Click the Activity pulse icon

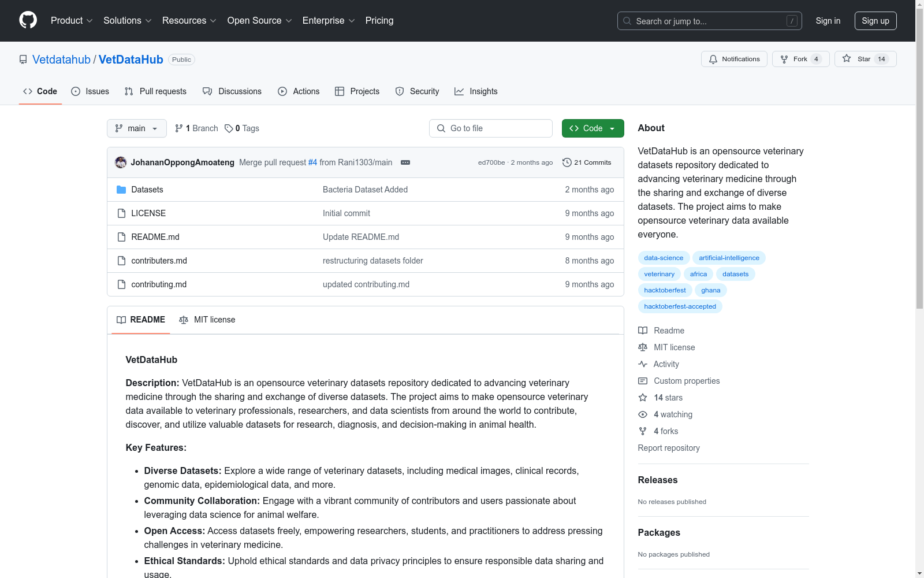[x=643, y=364]
